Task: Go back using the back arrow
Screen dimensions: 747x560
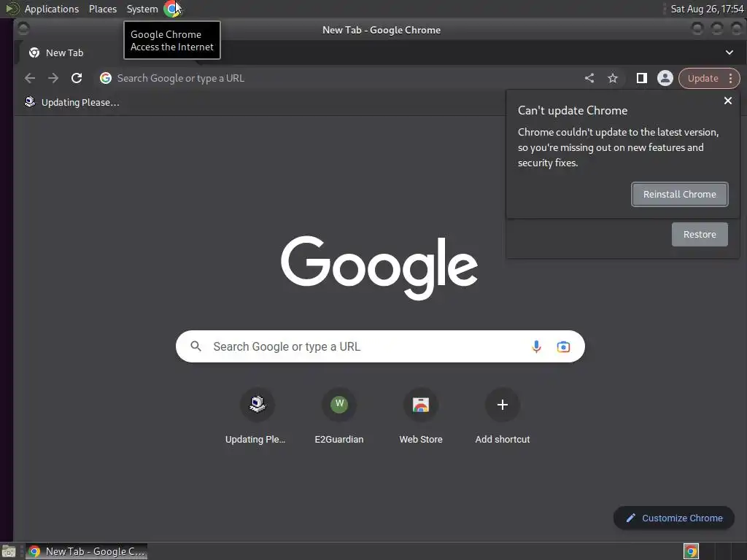Action: (29, 78)
